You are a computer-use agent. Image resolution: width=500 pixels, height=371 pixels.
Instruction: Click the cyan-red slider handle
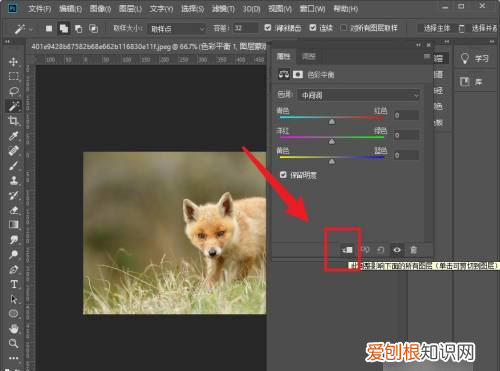click(x=332, y=122)
